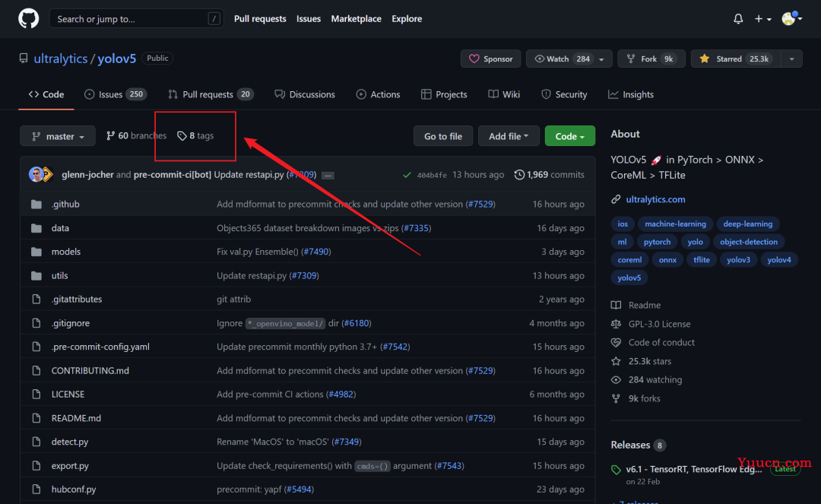The width and height of the screenshot is (821, 504).
Task: Switch to the Projects tab
Action: pos(444,94)
